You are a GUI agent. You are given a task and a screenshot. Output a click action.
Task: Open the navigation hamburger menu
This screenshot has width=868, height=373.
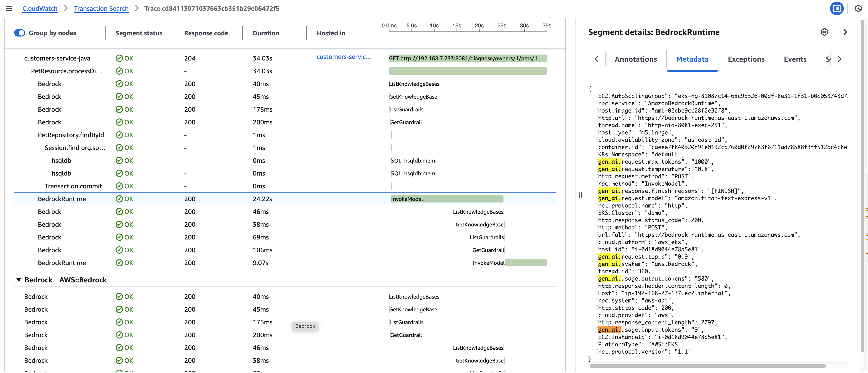9,8
